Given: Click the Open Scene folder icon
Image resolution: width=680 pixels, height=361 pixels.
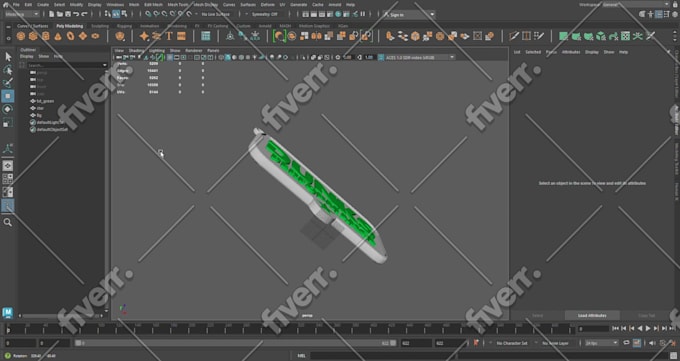Looking at the screenshot, I should pyautogui.click(x=60, y=14).
